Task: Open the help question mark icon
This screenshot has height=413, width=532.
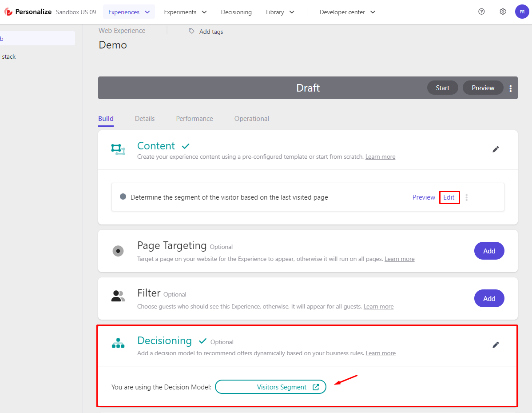Action: [x=481, y=12]
